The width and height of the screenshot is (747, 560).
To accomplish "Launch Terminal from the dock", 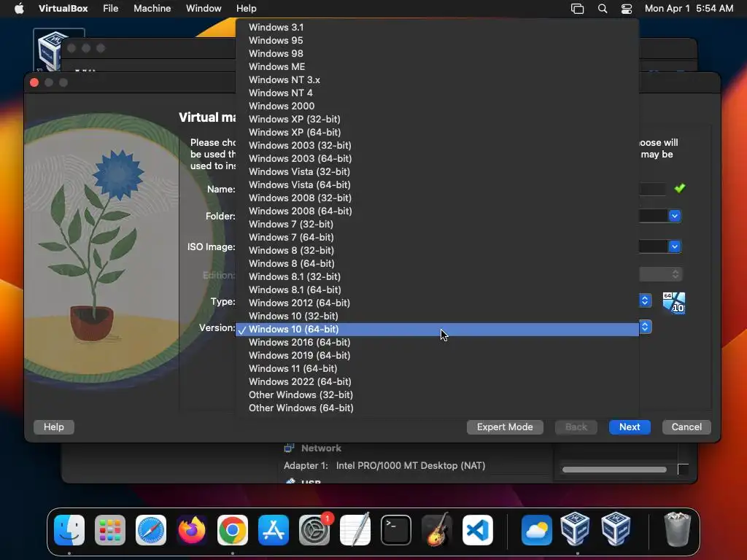I will tap(396, 530).
